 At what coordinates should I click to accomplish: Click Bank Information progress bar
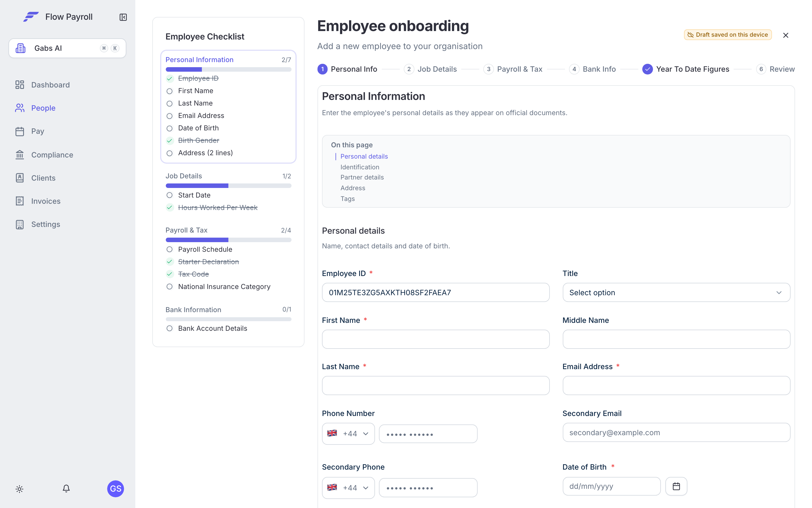(228, 319)
